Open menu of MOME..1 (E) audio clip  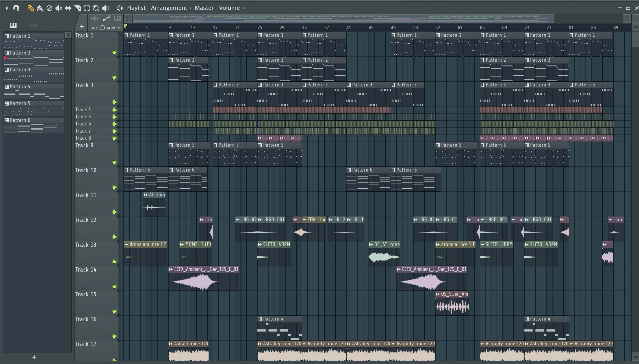click(x=182, y=245)
